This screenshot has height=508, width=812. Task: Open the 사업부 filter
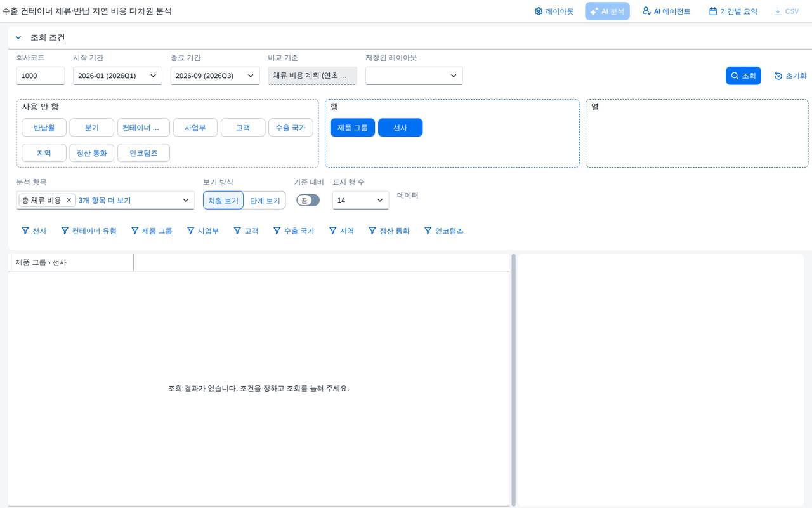click(x=203, y=231)
